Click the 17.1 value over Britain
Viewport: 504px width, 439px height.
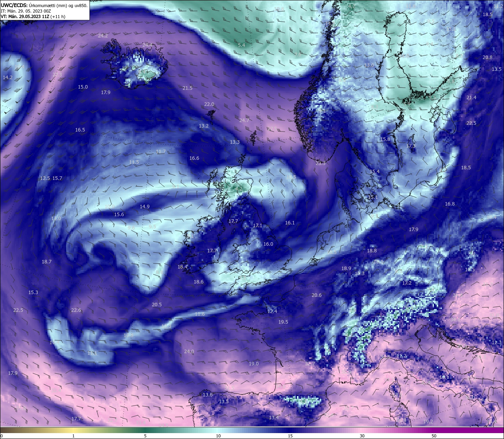[x=258, y=226]
